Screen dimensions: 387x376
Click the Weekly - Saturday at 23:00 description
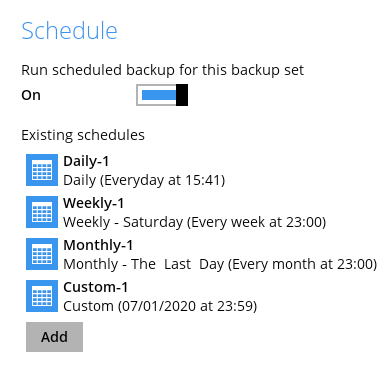(195, 222)
